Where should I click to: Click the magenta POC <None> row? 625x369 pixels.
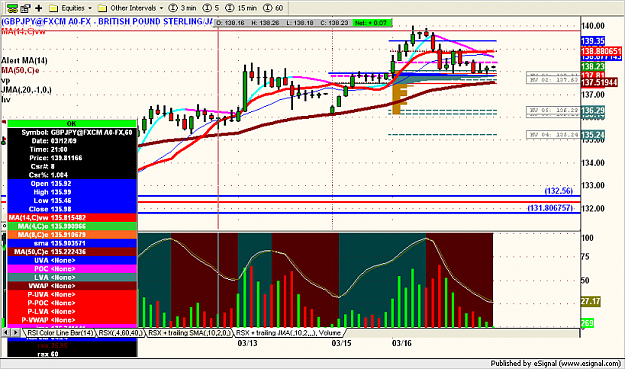pos(72,269)
